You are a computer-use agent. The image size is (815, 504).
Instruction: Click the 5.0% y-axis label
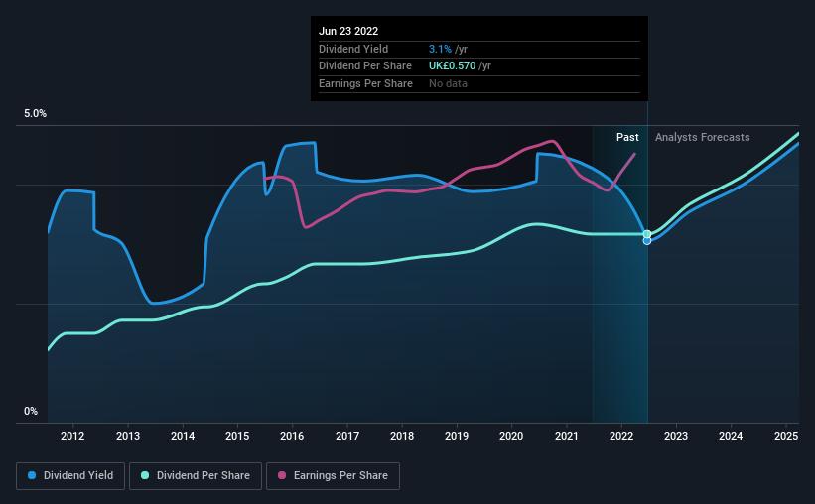click(x=35, y=114)
